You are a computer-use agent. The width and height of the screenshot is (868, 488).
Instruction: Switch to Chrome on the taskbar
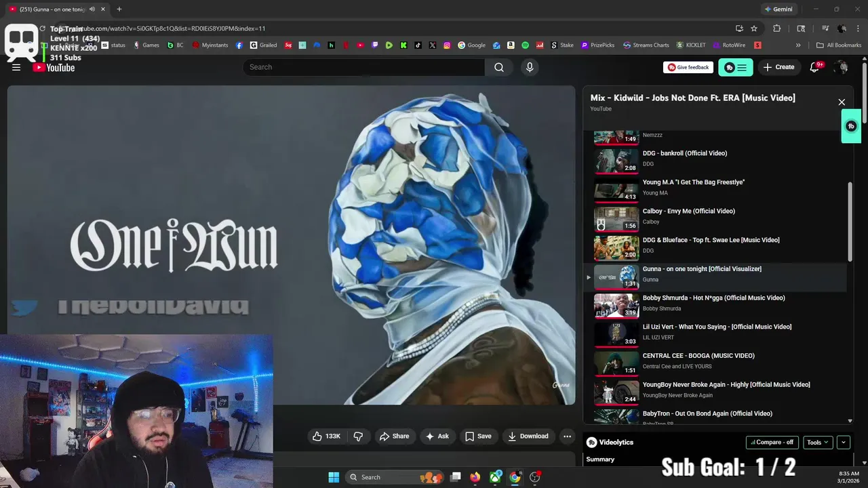tap(515, 477)
